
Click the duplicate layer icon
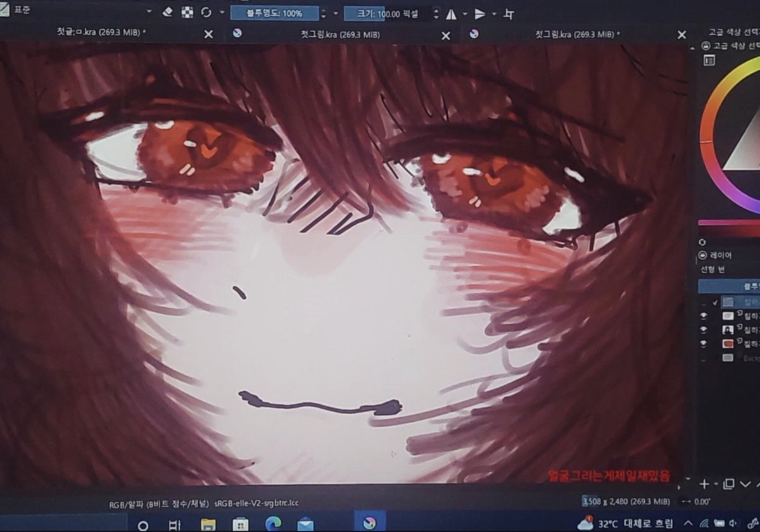point(728,484)
